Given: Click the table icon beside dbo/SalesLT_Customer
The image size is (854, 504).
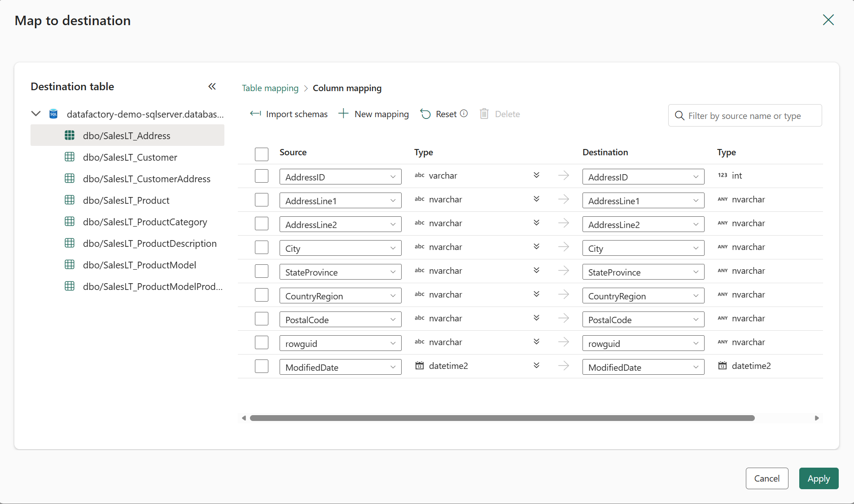Looking at the screenshot, I should click(70, 157).
